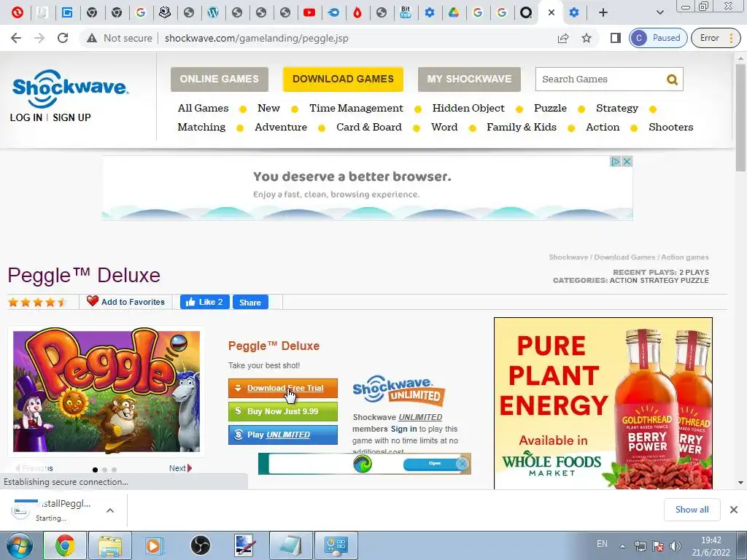Screen dimensions: 747x560
Task: Select the All Games category
Action: [x=203, y=108]
